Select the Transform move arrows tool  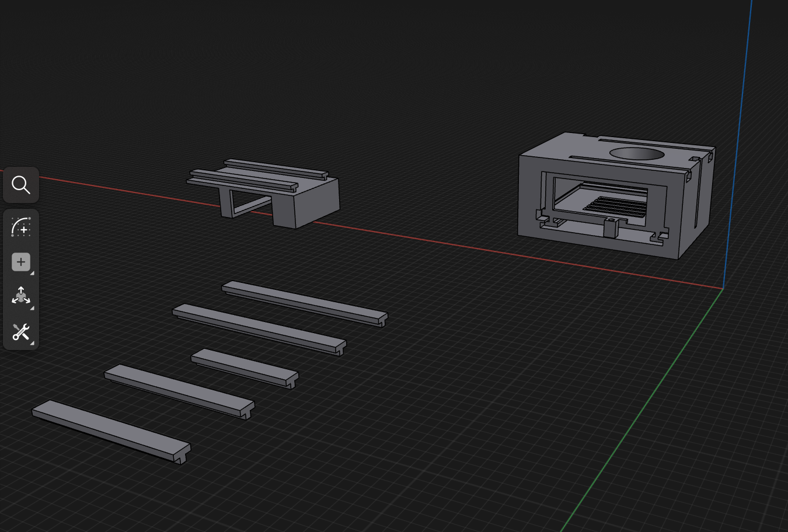21,296
